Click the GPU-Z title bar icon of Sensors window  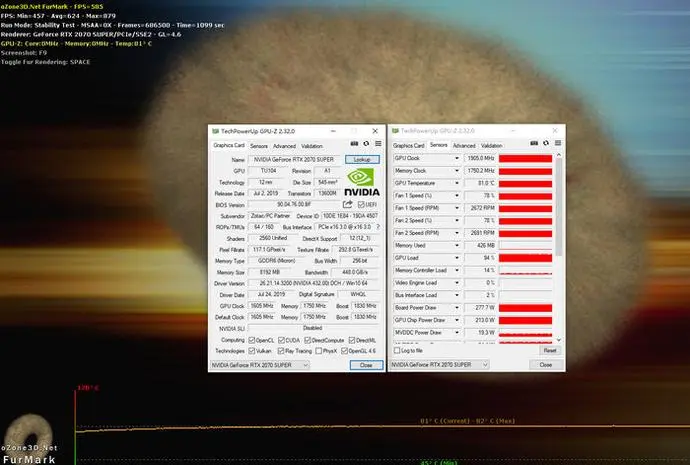point(395,131)
